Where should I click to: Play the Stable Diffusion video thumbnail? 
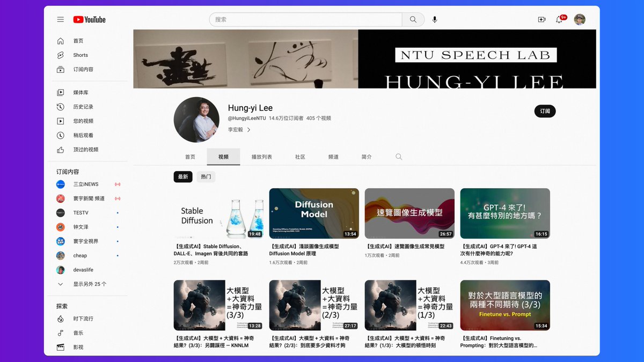(x=218, y=213)
